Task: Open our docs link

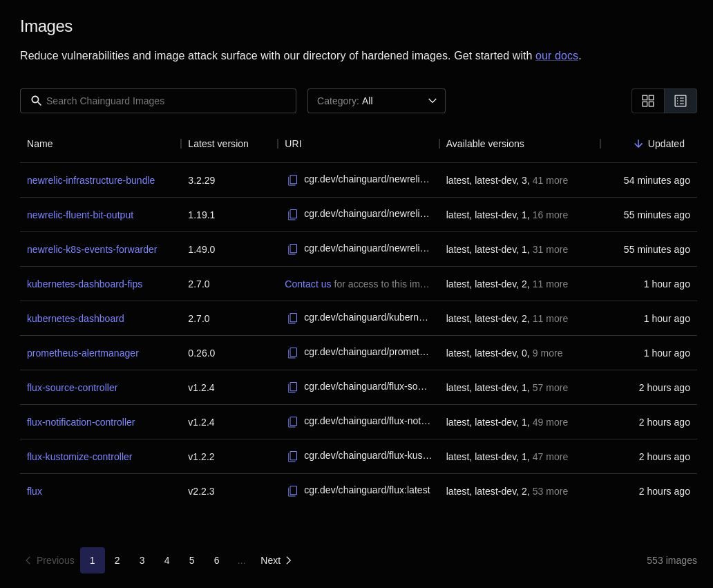Action: tap(556, 55)
